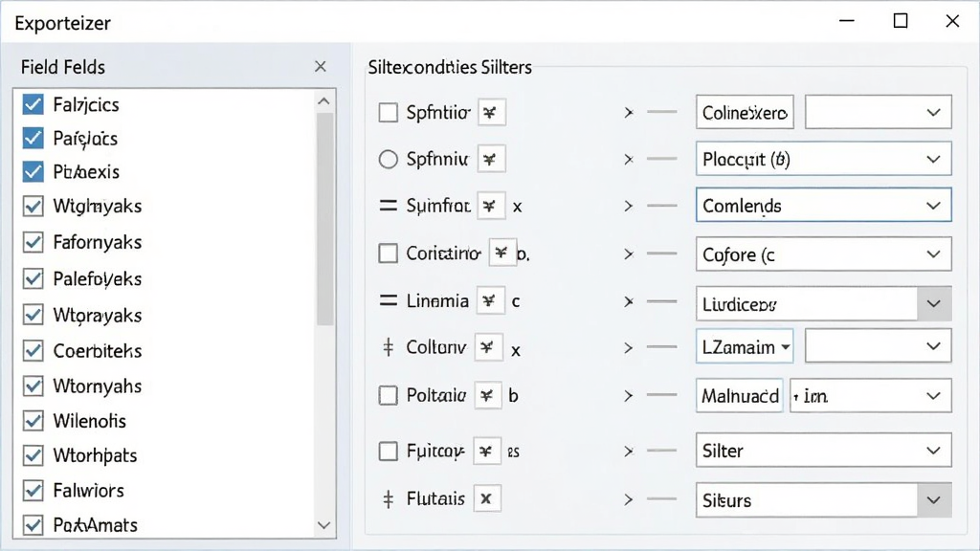Open the Cofore (c dropdown
This screenshot has width=980, height=551.
(824, 254)
